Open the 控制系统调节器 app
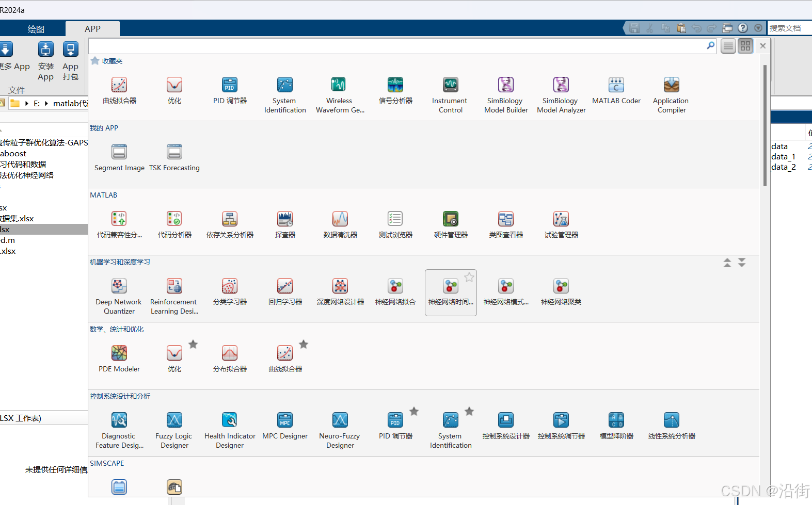The image size is (812, 505). (561, 426)
